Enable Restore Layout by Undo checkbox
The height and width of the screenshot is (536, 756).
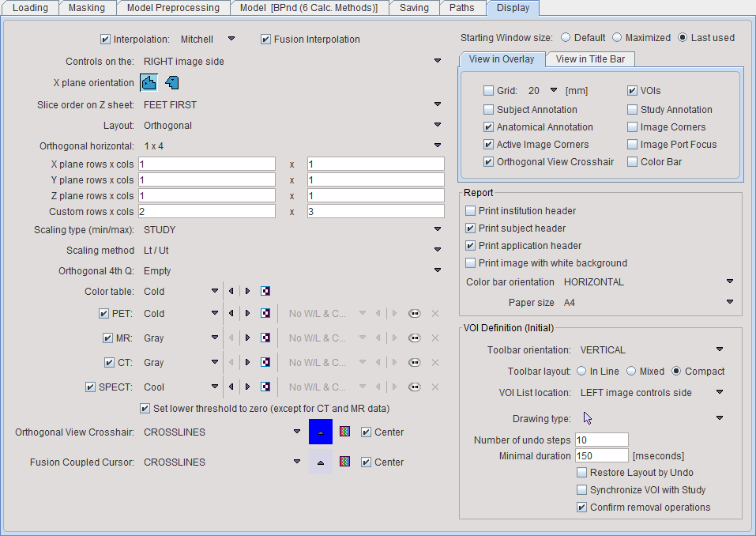tap(582, 473)
